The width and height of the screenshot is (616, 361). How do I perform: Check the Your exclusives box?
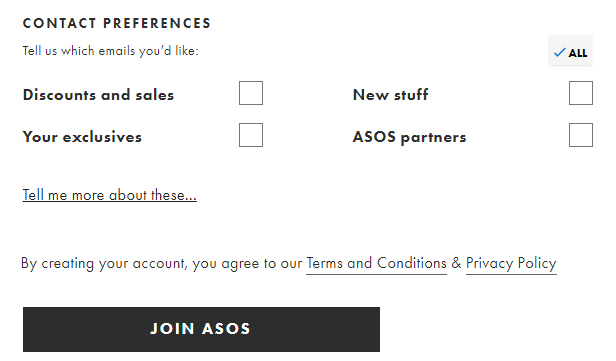pyautogui.click(x=251, y=135)
